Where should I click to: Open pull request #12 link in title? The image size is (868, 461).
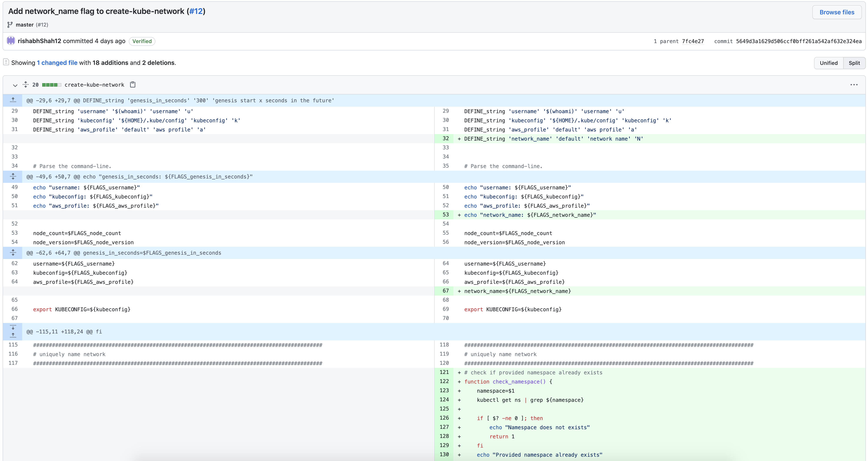196,11
